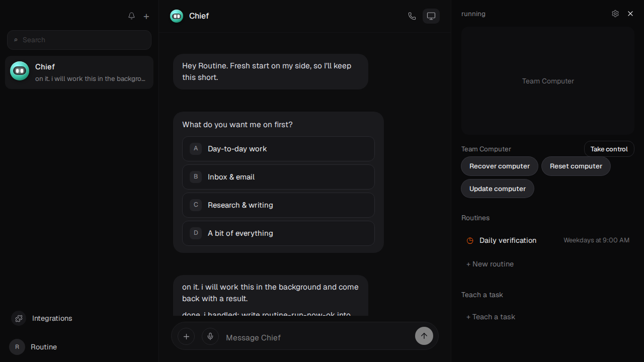Pick option C Research & writing

[278, 205]
